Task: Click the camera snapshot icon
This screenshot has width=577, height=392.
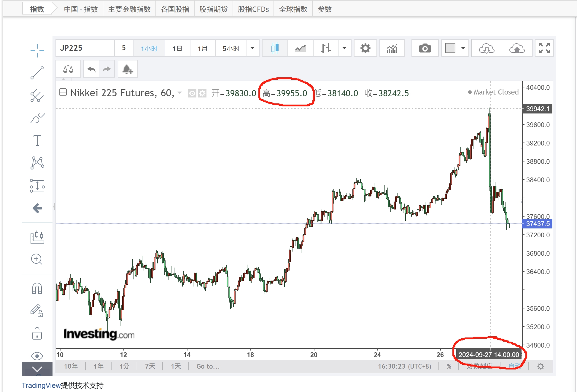Action: 425,48
